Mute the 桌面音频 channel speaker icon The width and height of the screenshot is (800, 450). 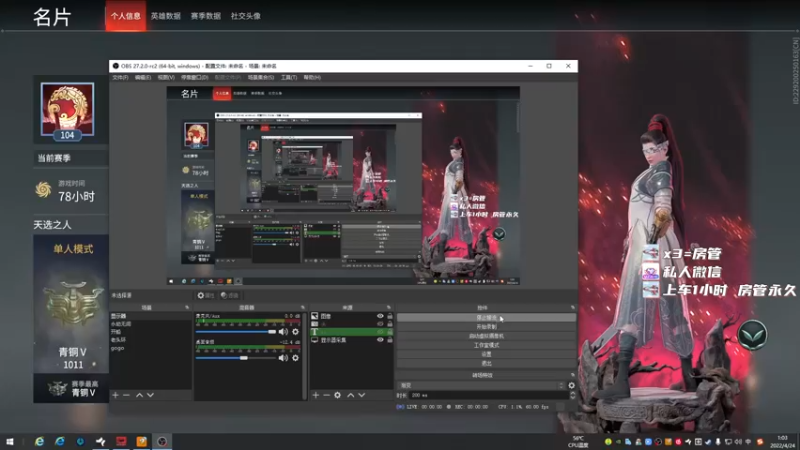click(x=283, y=358)
